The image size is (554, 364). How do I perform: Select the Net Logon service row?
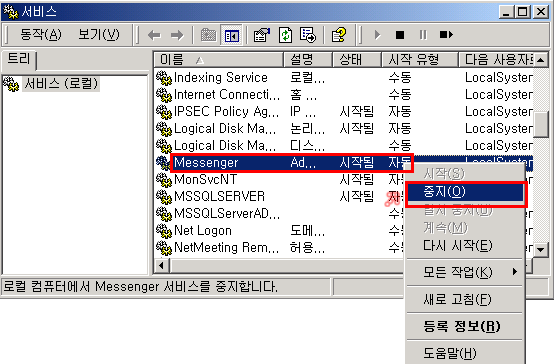coord(279,230)
